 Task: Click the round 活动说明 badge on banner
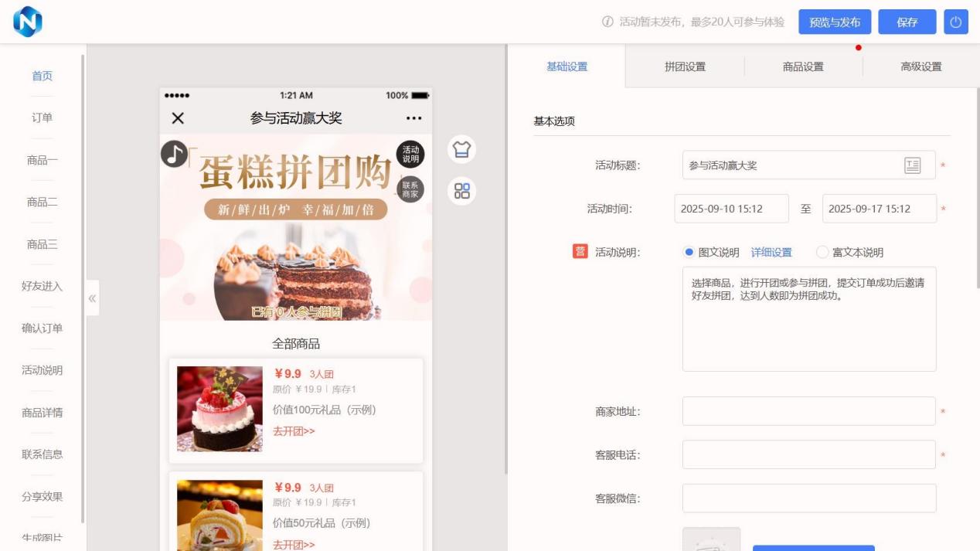point(410,154)
